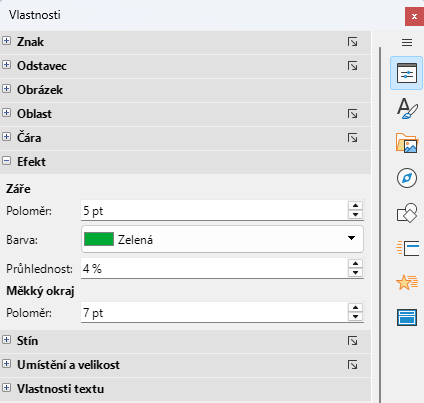Click the green Zelená color swatch
424x403 pixels.
tap(99, 239)
